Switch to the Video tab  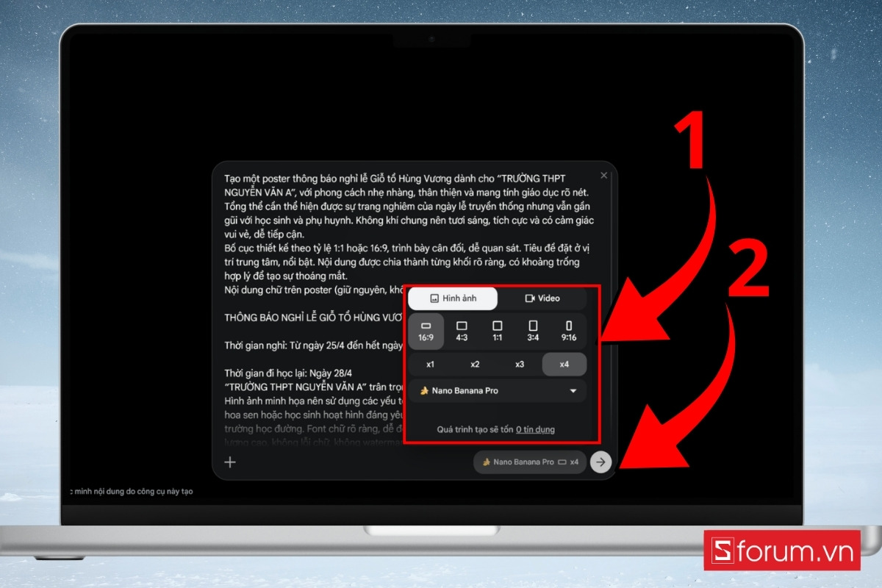(x=542, y=298)
